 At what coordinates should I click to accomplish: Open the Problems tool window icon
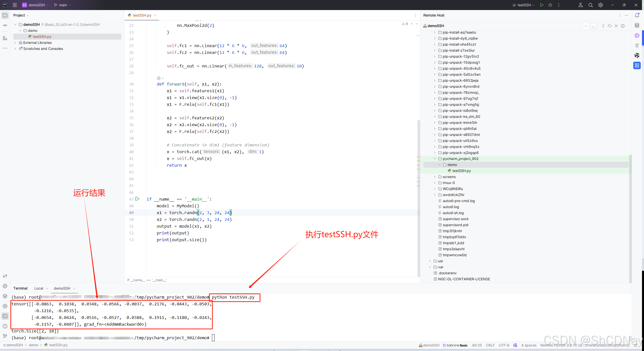point(5,326)
